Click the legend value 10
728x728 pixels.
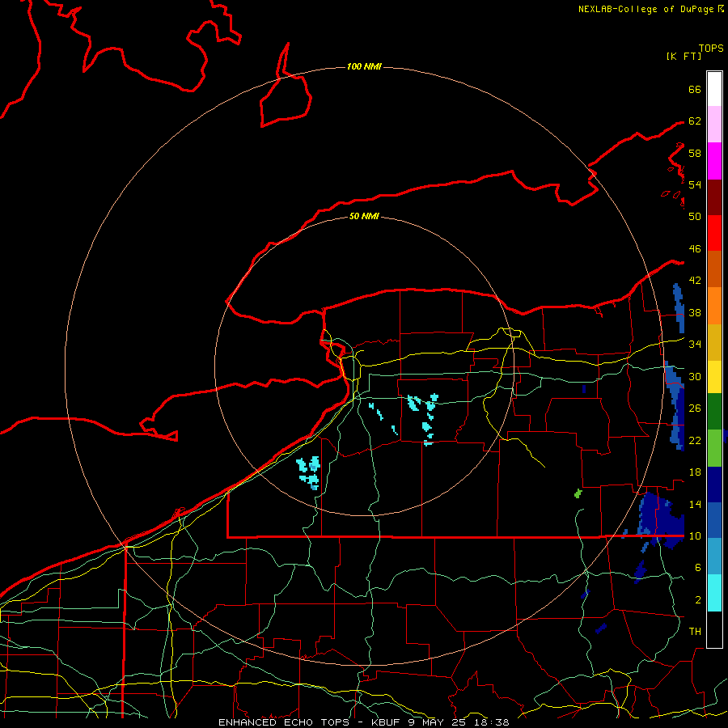[695, 536]
